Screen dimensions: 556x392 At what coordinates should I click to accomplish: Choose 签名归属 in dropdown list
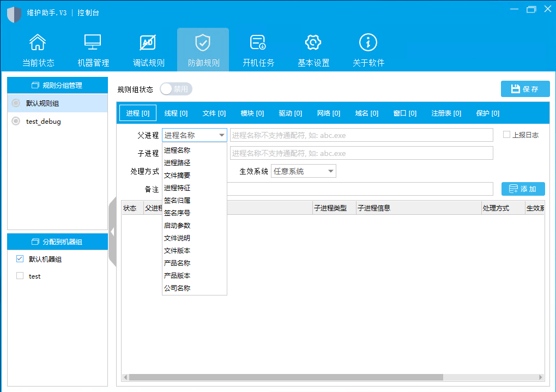194,201
